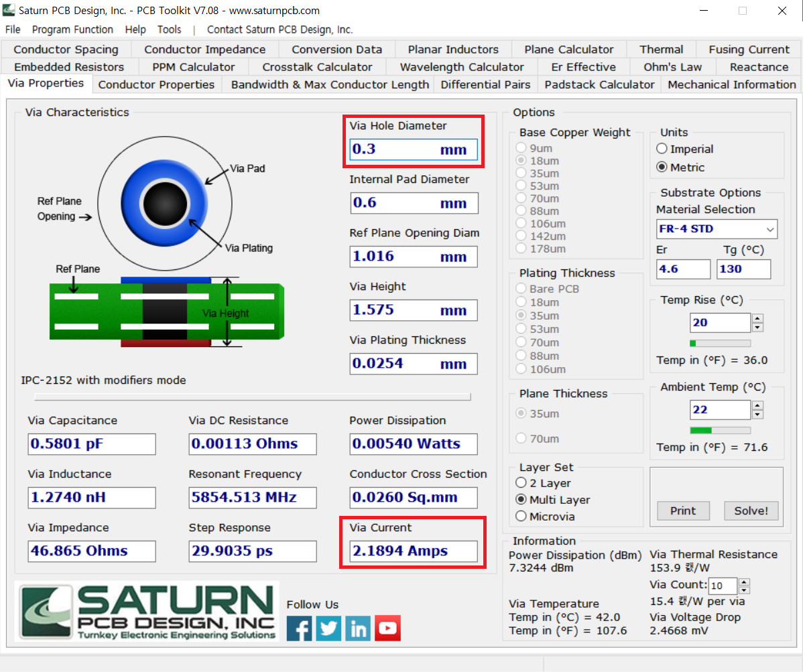Switch to the Conductor Impedance tab
Image resolution: width=803 pixels, height=672 pixels.
(205, 50)
